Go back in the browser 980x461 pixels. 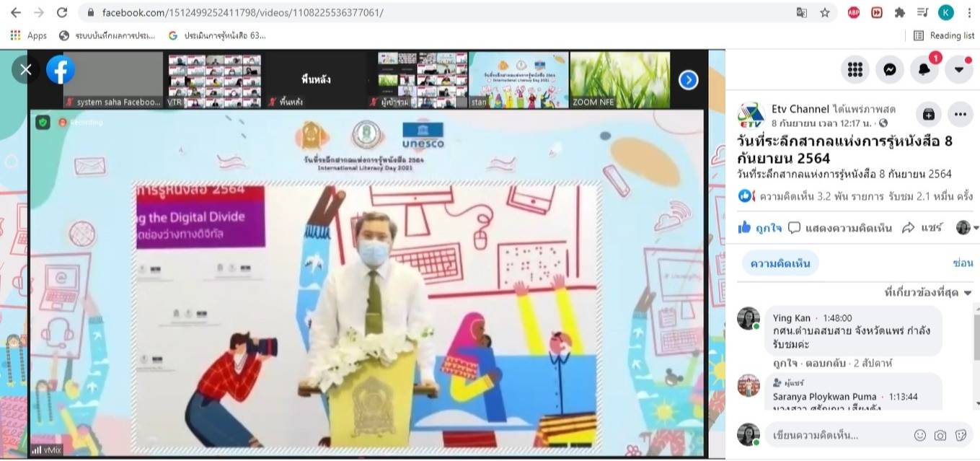[x=16, y=12]
